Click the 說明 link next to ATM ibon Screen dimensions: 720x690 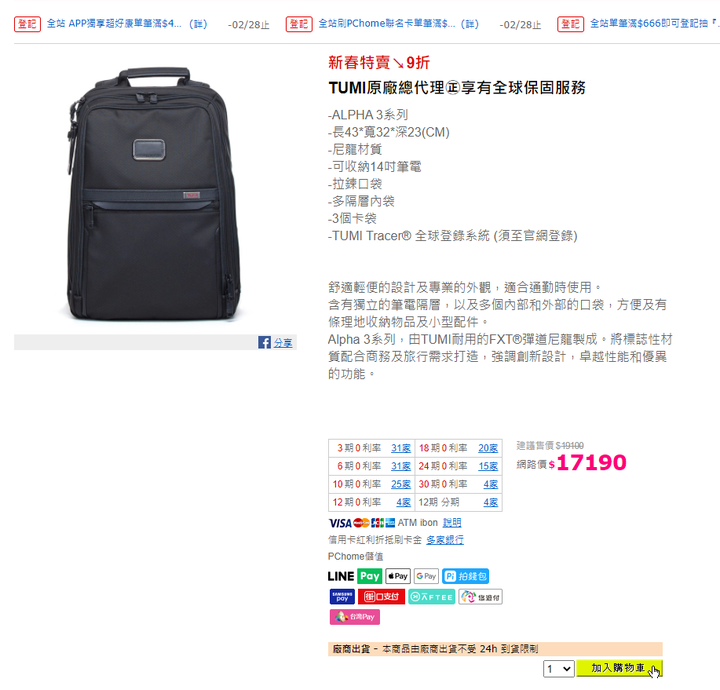(x=452, y=522)
